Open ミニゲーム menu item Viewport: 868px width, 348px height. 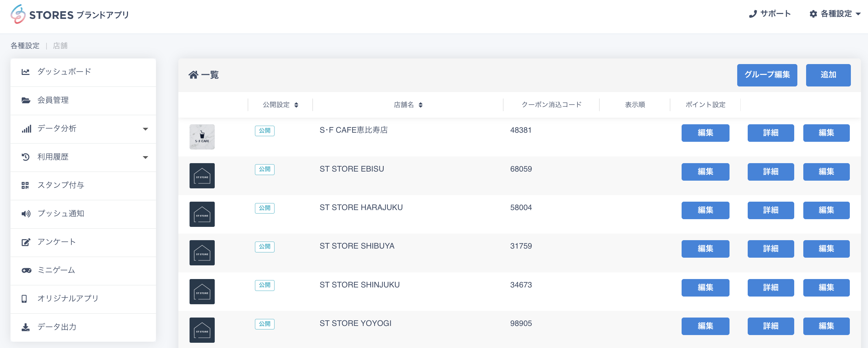point(83,271)
